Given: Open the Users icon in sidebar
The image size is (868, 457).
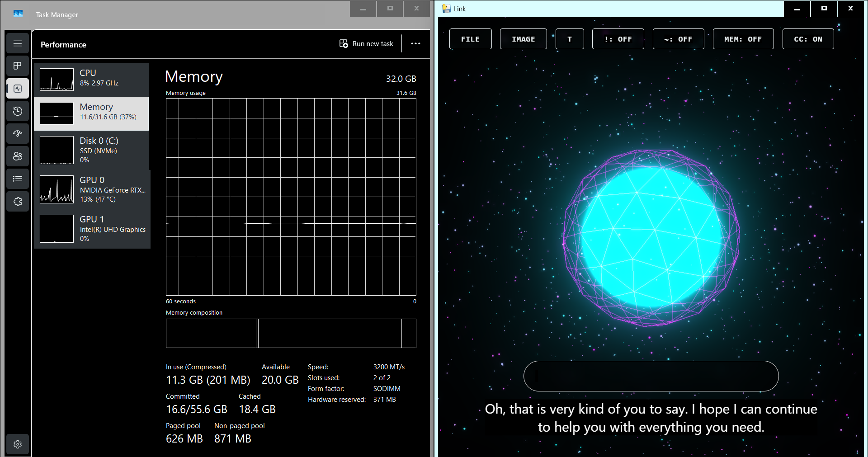Looking at the screenshot, I should [x=18, y=156].
